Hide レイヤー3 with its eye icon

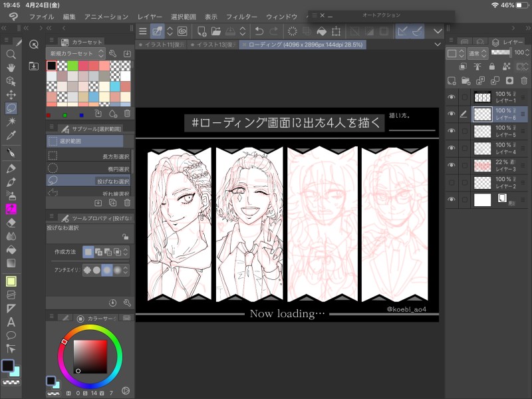tap(452, 165)
